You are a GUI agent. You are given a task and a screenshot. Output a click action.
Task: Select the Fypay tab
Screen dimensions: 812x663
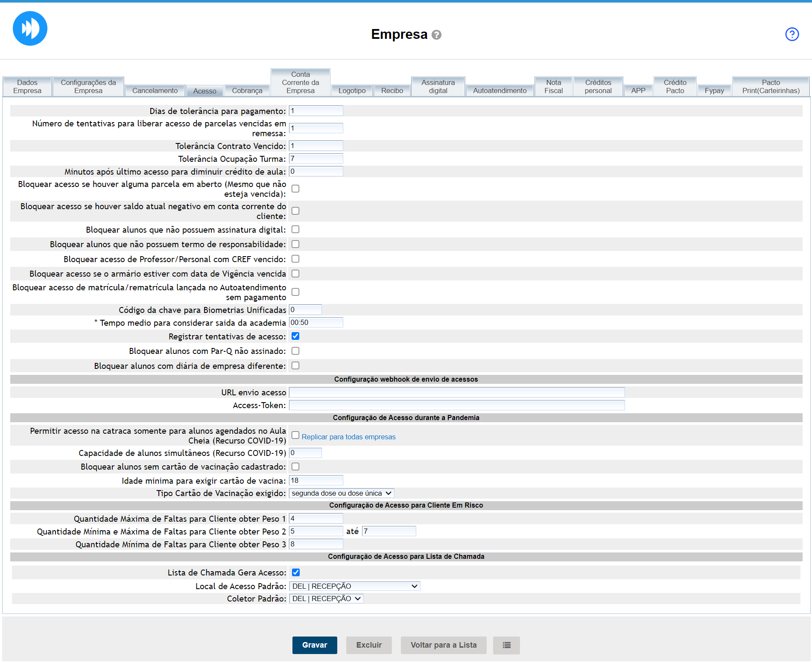(x=714, y=91)
